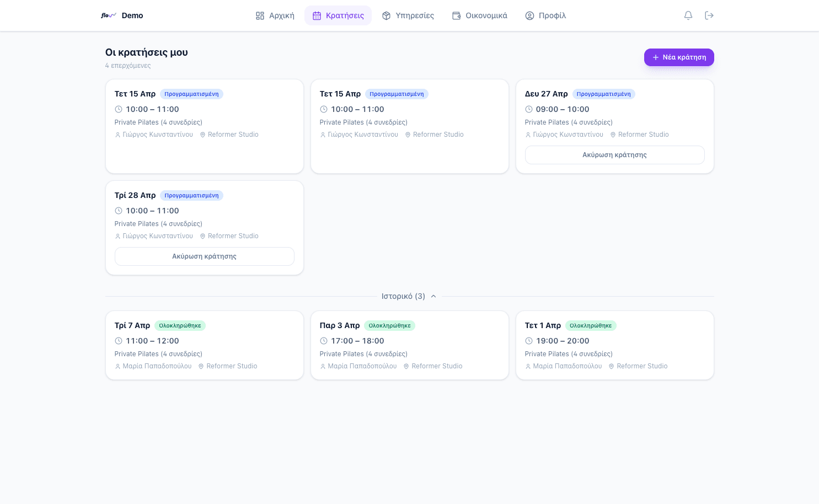This screenshot has height=504, width=819.
Task: Click the 11:00 – 12:00 time text
Action: click(x=152, y=341)
